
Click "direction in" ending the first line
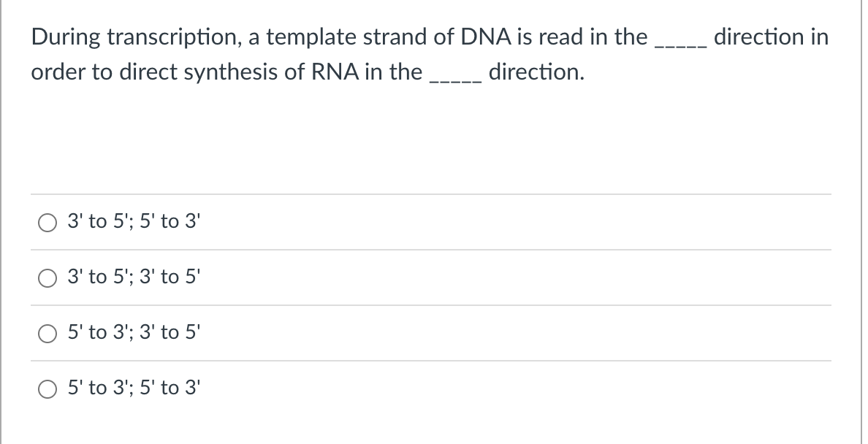coord(771,37)
